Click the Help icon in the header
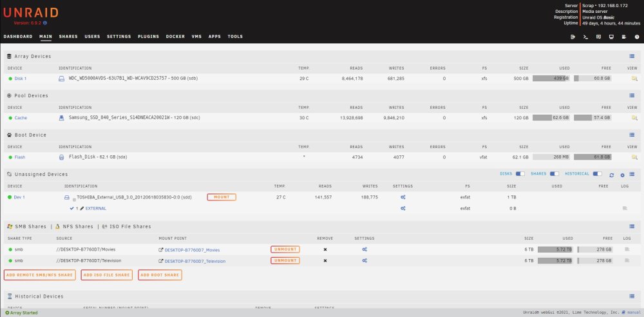 click(x=637, y=37)
